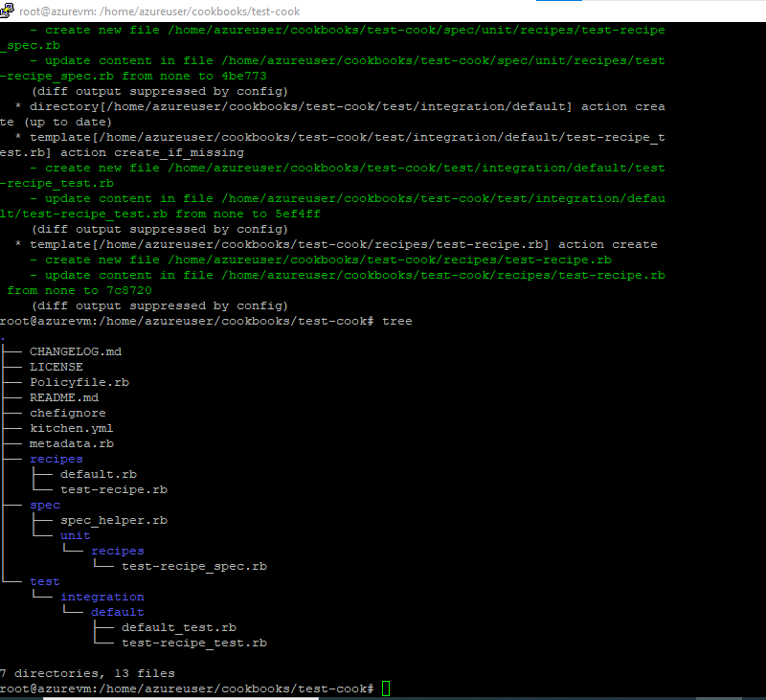766x700 pixels.
Task: Select default directory under integration
Action: coord(118,612)
